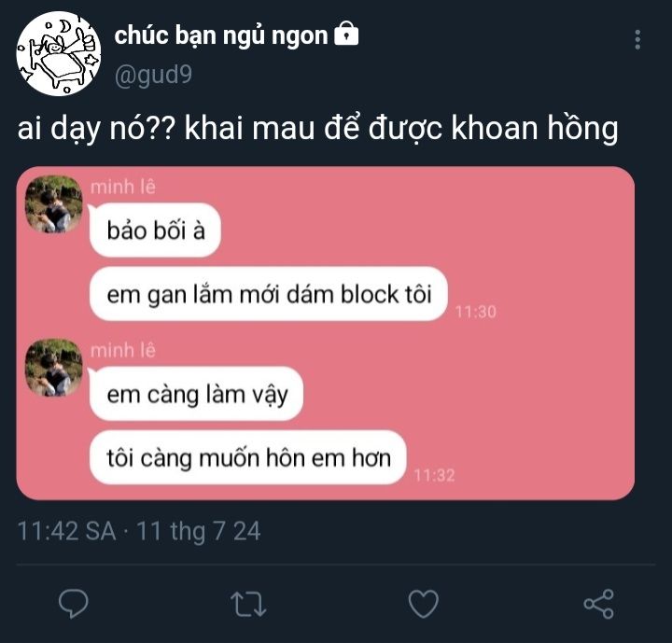The image size is (672, 643).
Task: Tap the second minh lê avatar in chat
Action: point(53,368)
